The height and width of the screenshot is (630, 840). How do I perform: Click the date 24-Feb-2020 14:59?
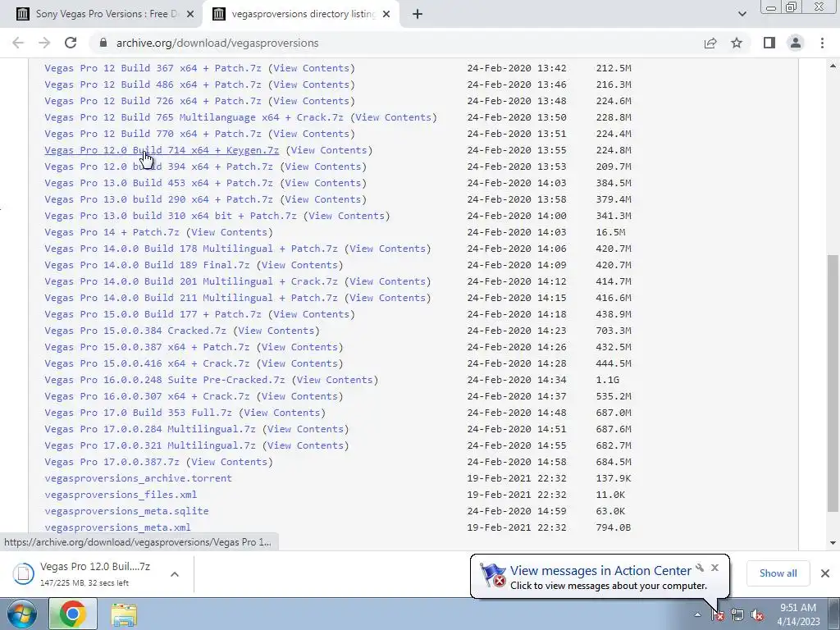pyautogui.click(x=517, y=511)
